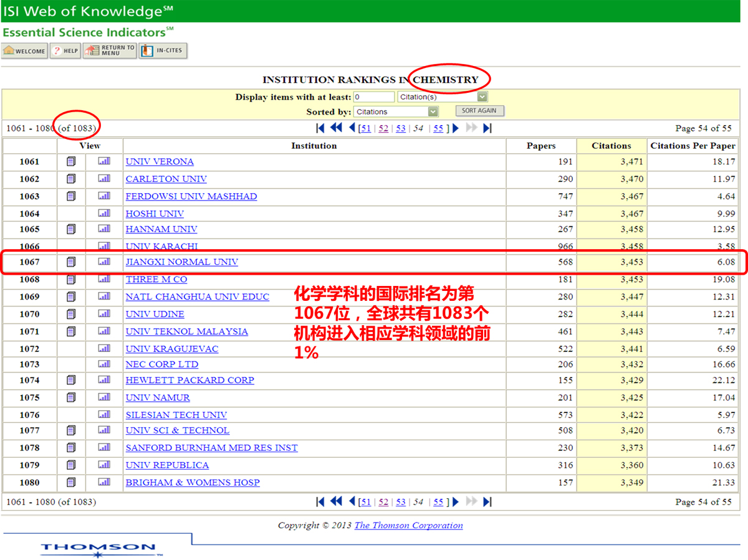Select Return to Menu in the toolbar
Image resolution: width=748 pixels, height=560 pixels.
pyautogui.click(x=110, y=50)
